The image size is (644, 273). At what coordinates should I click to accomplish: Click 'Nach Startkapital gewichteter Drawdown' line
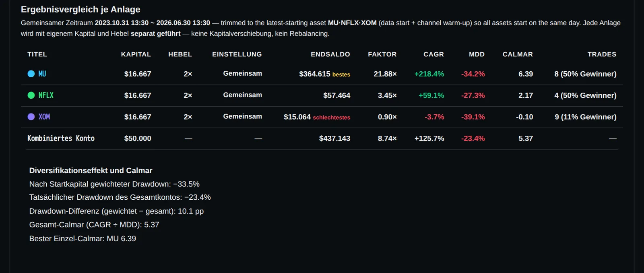point(114,184)
